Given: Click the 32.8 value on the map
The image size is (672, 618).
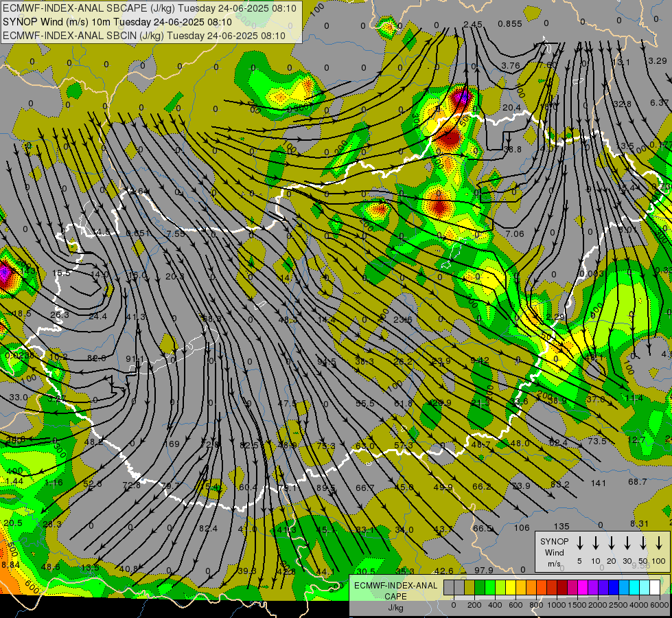Looking at the screenshot, I should 623,104.
